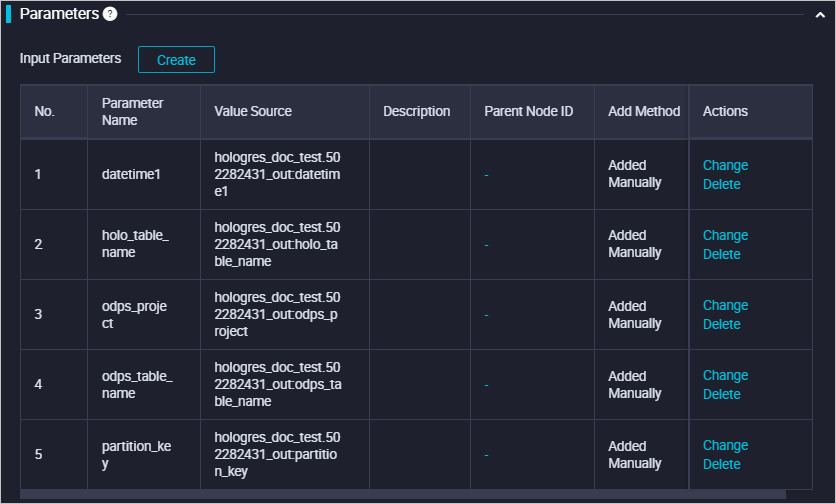Image resolution: width=836 pixels, height=504 pixels.
Task: Click the Description column header
Action: click(416, 111)
